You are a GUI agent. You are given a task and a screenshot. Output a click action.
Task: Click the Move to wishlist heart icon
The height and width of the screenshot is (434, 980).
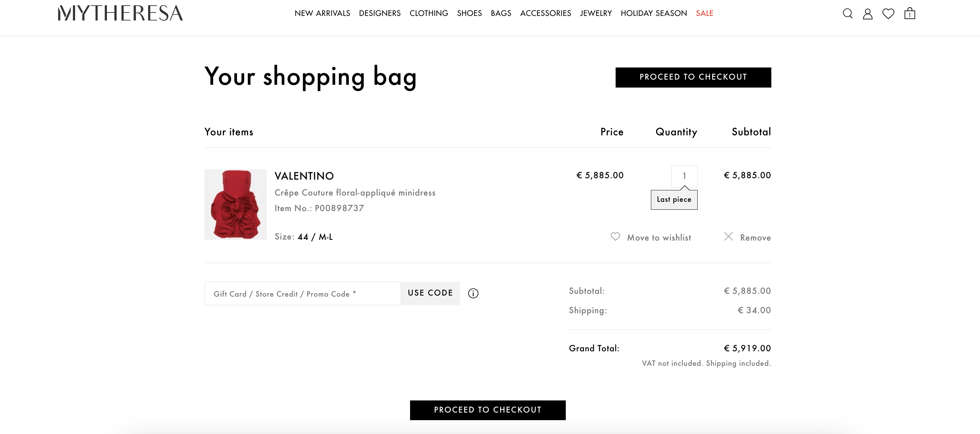pyautogui.click(x=616, y=236)
